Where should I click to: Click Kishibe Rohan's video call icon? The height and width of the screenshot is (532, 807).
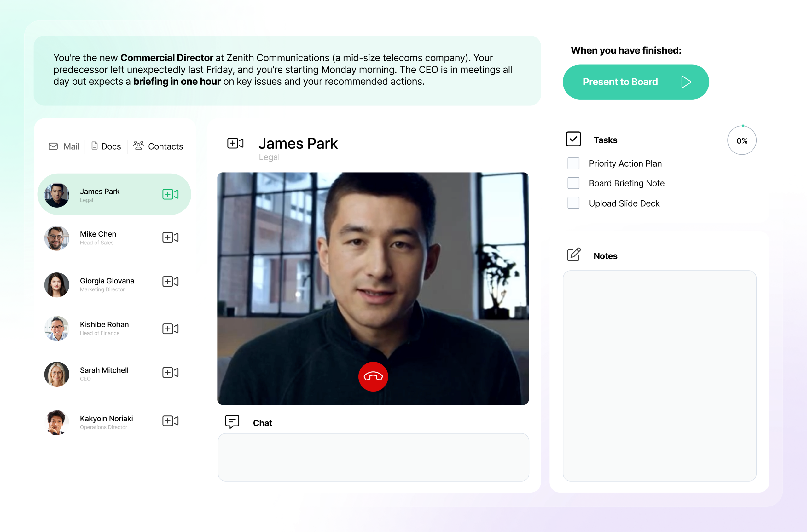(x=170, y=329)
